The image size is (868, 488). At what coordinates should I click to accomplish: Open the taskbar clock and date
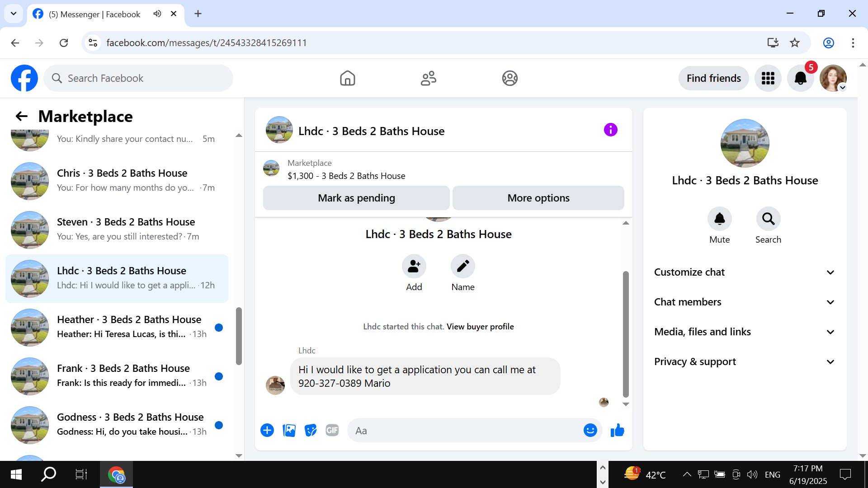pyautogui.click(x=808, y=474)
